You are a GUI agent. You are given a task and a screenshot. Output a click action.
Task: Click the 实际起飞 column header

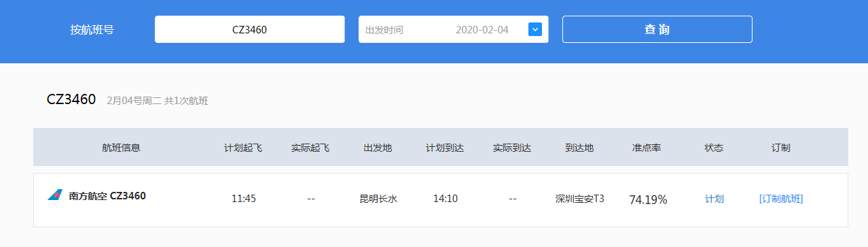310,148
